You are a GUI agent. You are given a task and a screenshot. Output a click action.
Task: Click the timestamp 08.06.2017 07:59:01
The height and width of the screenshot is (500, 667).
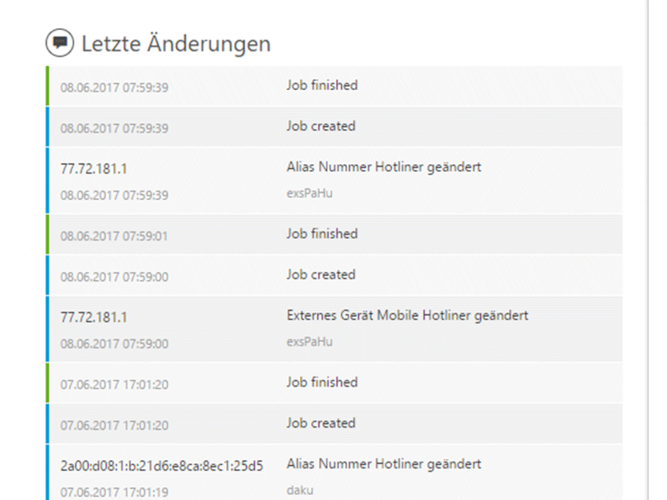coord(114,236)
